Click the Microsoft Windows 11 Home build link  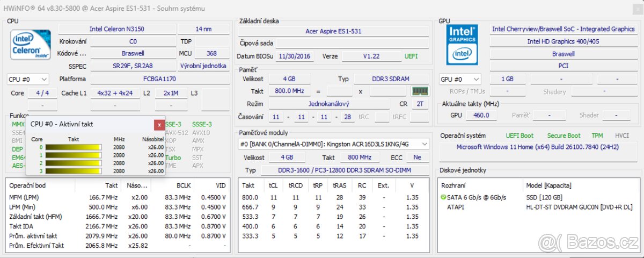coord(537,147)
